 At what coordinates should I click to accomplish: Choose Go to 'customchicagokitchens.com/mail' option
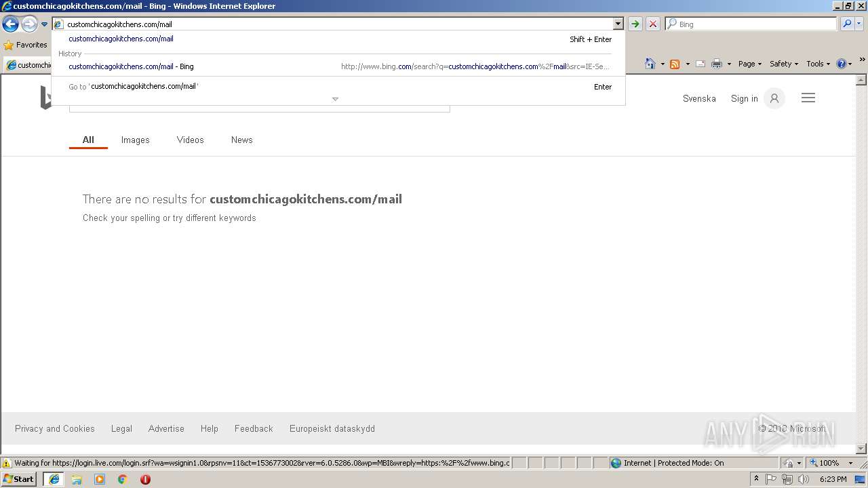click(x=338, y=87)
